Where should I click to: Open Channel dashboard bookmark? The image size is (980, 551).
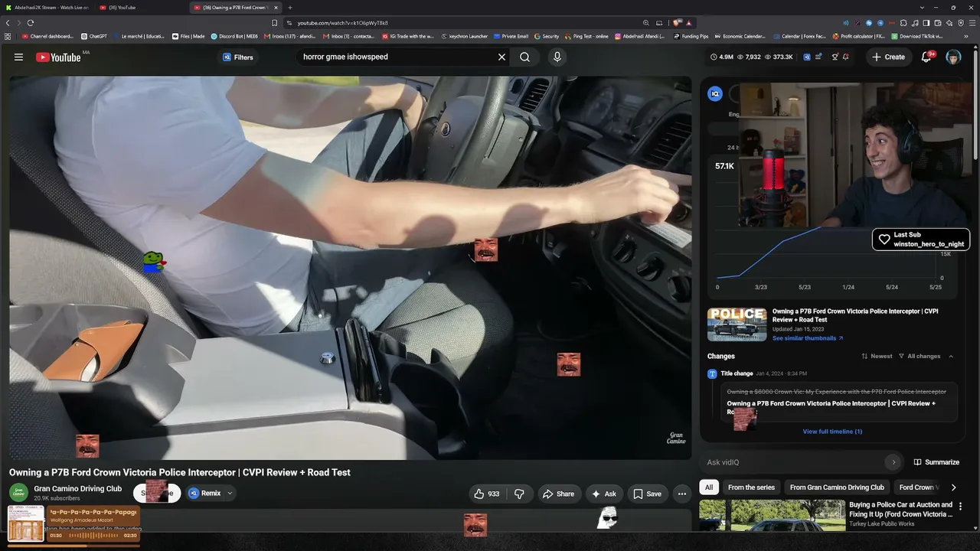coord(47,36)
